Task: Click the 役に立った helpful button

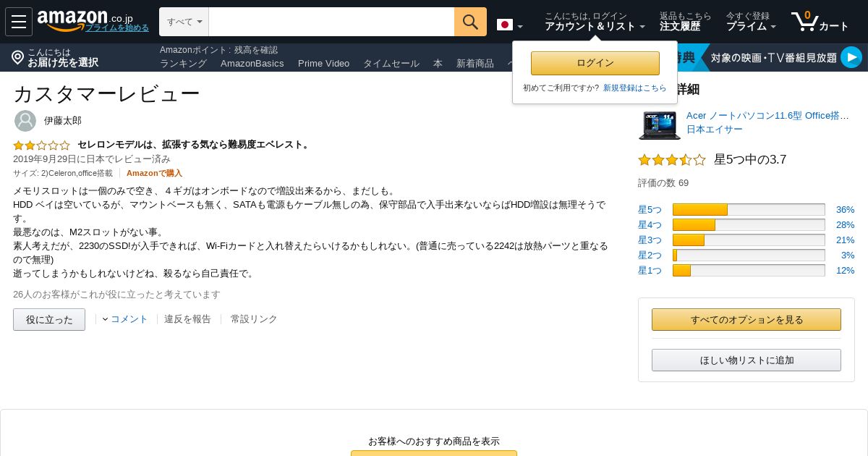Action: click(49, 319)
